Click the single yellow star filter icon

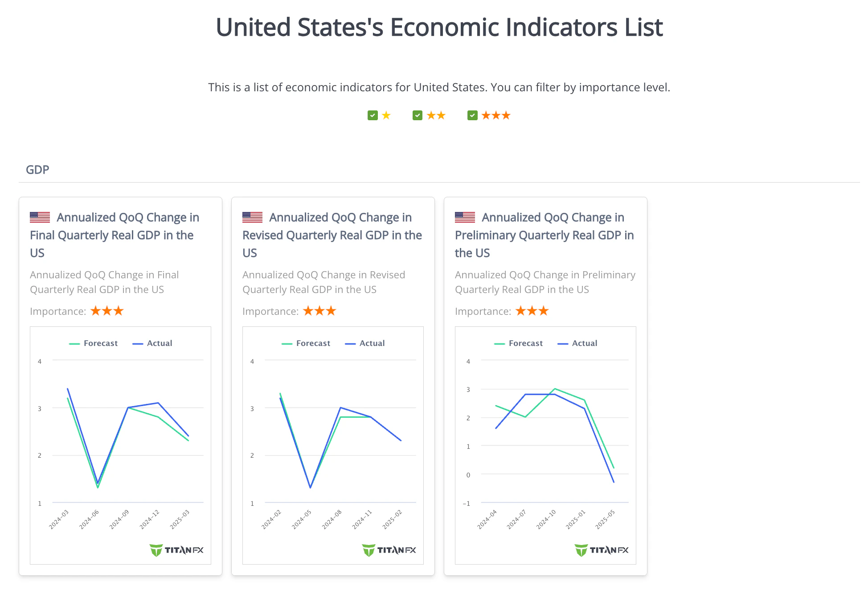point(385,115)
